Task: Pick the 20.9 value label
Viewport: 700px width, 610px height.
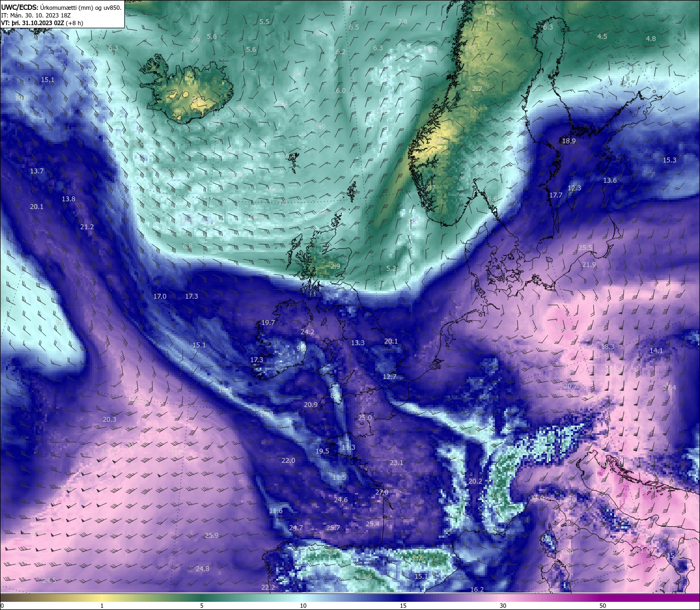Action: pyautogui.click(x=311, y=404)
